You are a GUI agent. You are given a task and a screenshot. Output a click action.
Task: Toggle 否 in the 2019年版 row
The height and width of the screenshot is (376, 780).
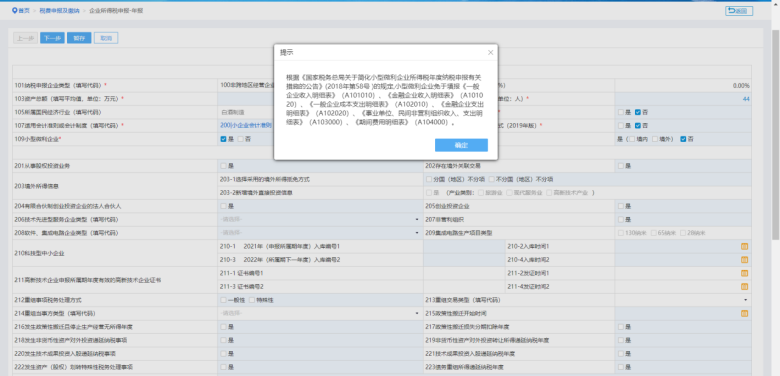point(638,126)
